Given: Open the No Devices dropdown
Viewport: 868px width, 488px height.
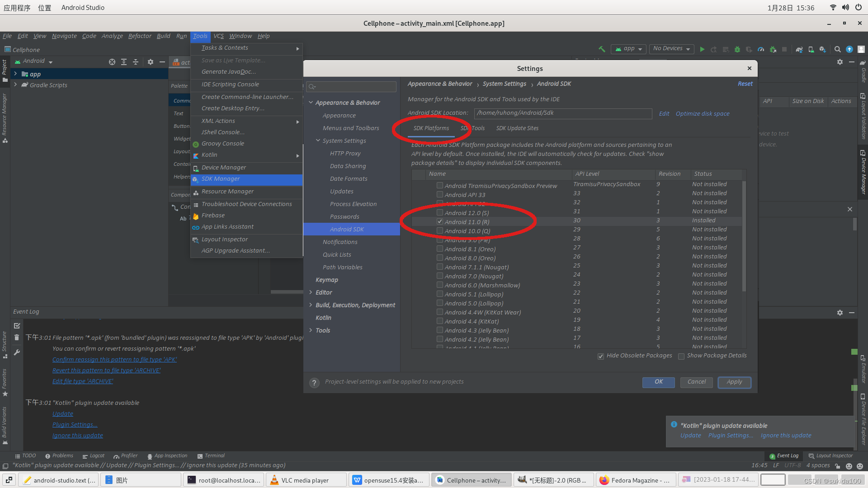Looking at the screenshot, I should (672, 49).
